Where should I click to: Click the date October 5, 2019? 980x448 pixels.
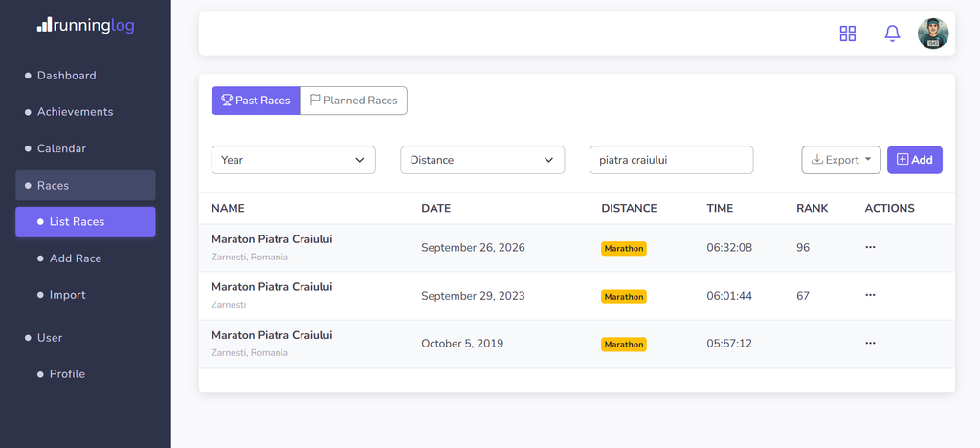tap(462, 343)
